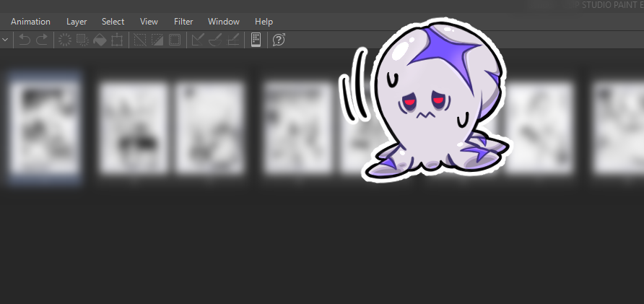Open the View menu
Image resolution: width=644 pixels, height=304 pixels.
point(149,22)
